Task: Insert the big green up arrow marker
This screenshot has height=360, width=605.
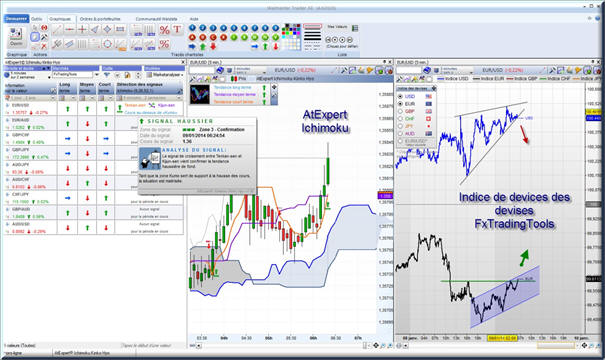Action: [x=203, y=47]
